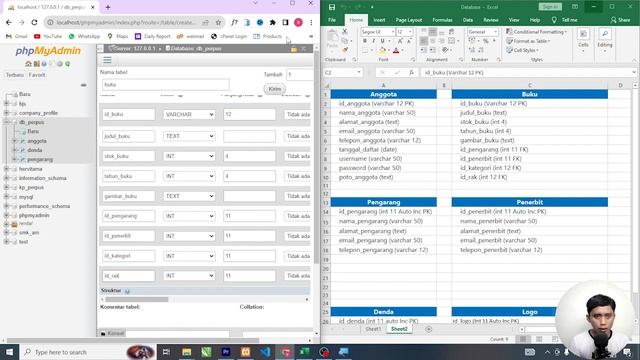Viewport: 640px width, 360px height.
Task: Click the Kirim button
Action: coord(275,89)
